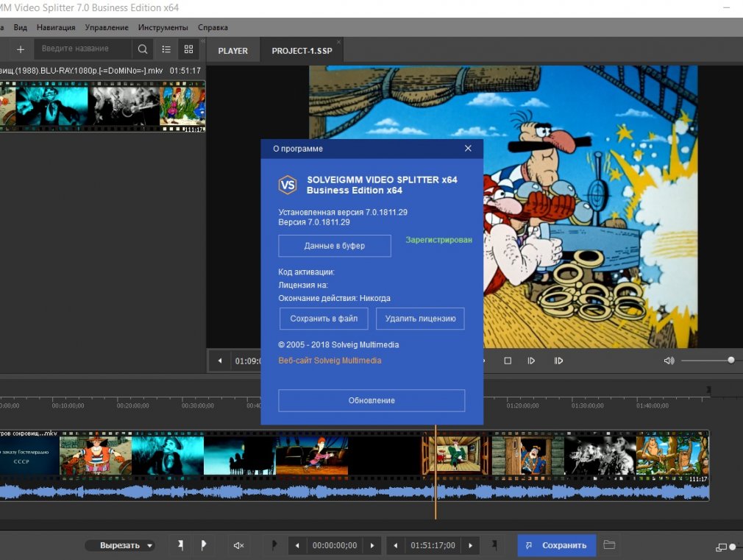Expand the 'Вырезать' dropdown arrow
The height and width of the screenshot is (560, 743).
[x=150, y=546]
